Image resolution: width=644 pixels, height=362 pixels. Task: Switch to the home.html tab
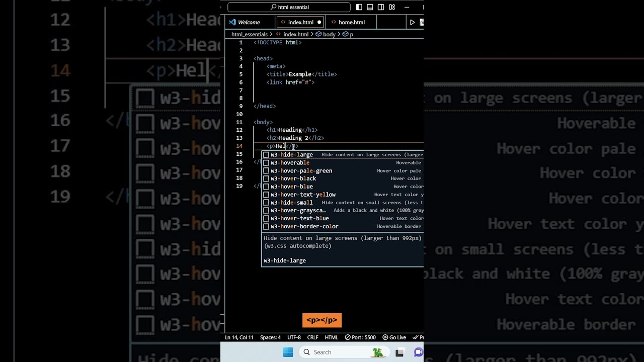351,22
